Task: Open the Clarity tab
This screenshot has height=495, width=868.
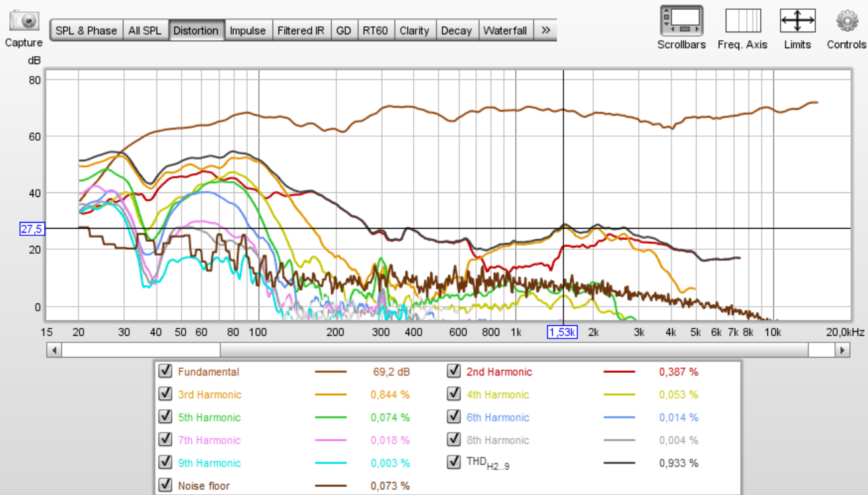Action: 414,30
